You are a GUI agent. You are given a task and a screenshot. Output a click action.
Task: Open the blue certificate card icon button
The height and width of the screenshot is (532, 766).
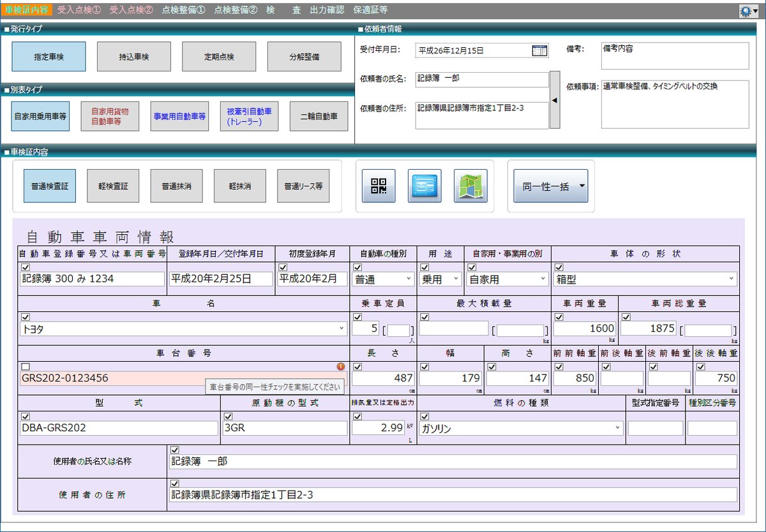pos(424,186)
